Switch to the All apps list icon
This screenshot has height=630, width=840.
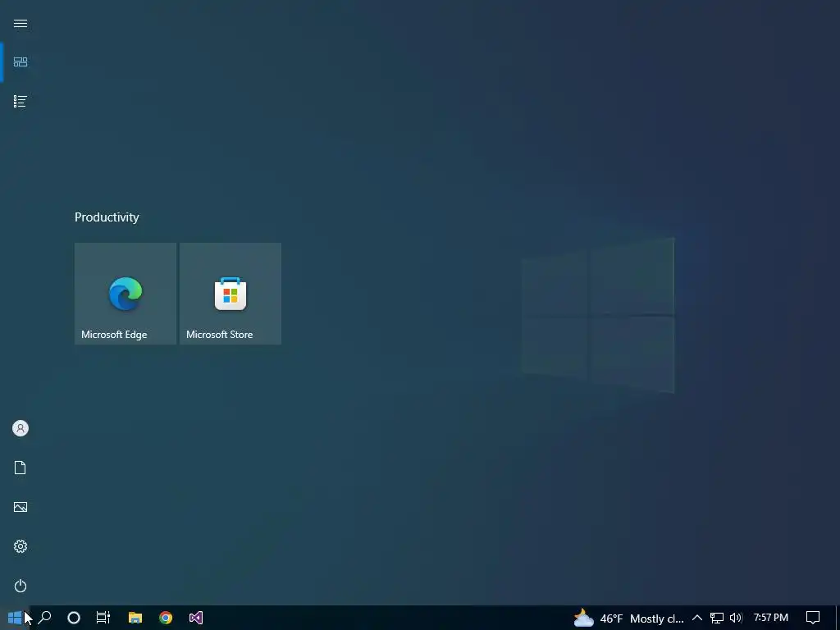(x=21, y=101)
